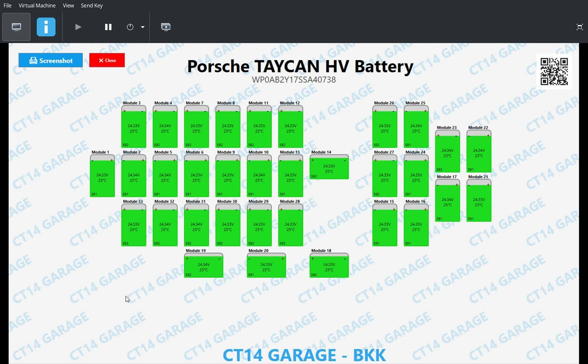Select the Module 12 battery block
This screenshot has height=364, width=588.
tap(291, 127)
